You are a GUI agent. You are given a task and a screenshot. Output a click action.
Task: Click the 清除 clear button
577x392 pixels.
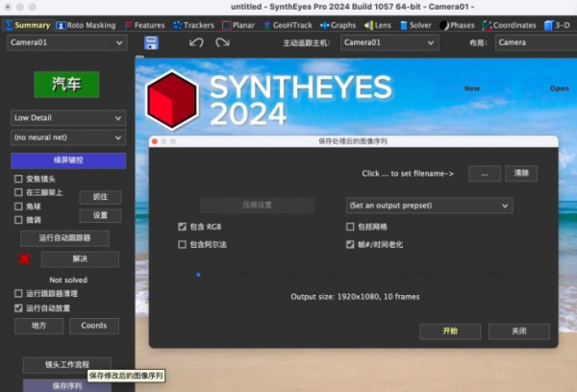click(x=521, y=174)
